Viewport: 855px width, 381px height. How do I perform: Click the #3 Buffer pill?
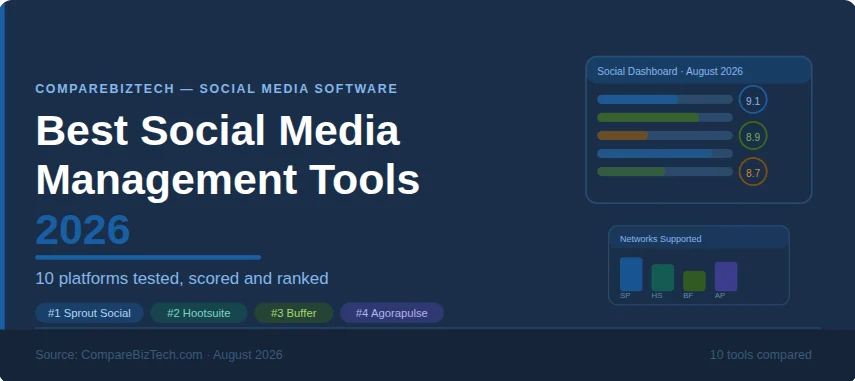pyautogui.click(x=293, y=313)
